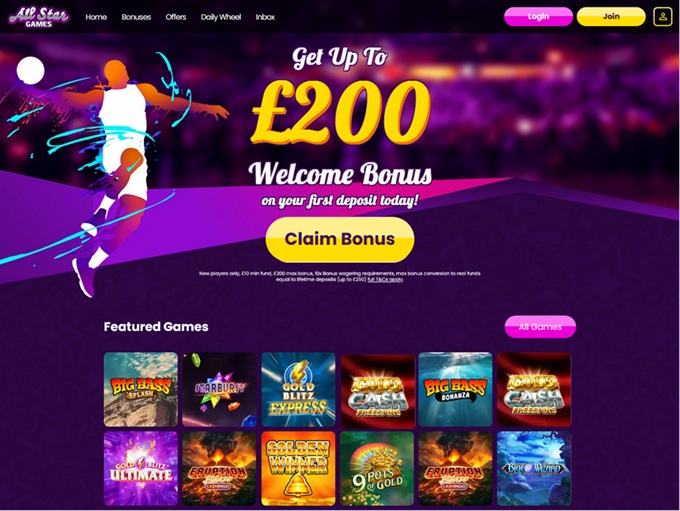Open the Big Bass Splash game
Image resolution: width=680 pixels, height=511 pixels.
coord(141,389)
